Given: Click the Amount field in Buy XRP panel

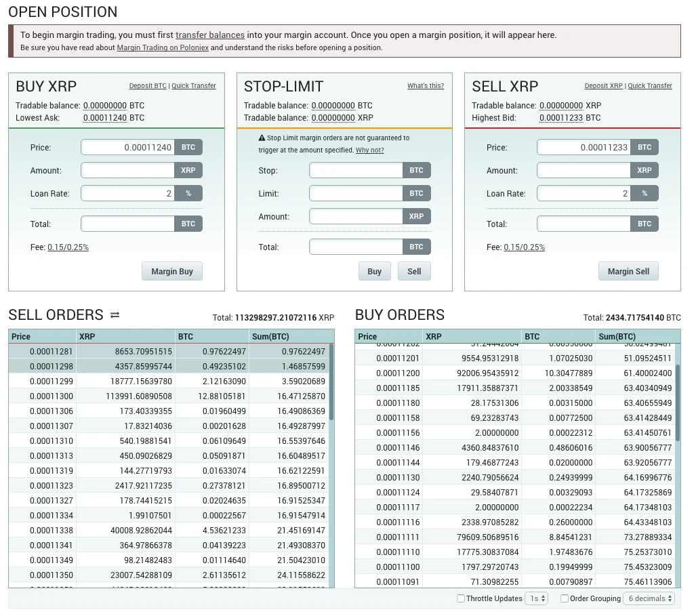Looking at the screenshot, I should pyautogui.click(x=129, y=170).
